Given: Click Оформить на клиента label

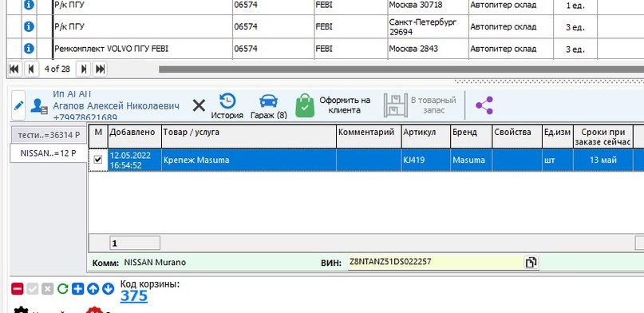Looking at the screenshot, I should pyautogui.click(x=345, y=105).
